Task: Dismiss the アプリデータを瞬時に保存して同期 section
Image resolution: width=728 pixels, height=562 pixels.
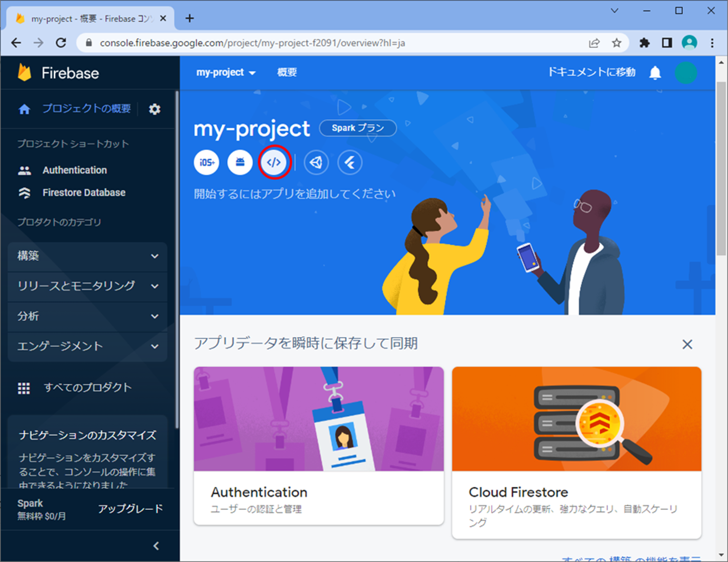Action: tap(687, 344)
